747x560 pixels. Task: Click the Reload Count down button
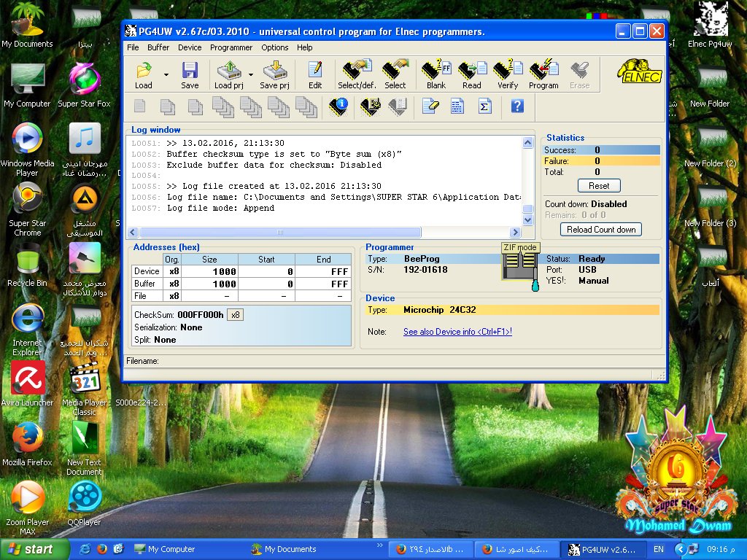coord(601,230)
